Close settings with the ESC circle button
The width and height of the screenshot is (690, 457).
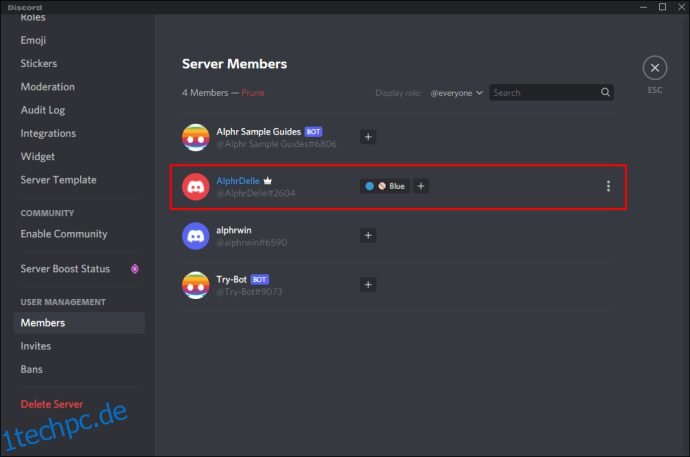[654, 68]
